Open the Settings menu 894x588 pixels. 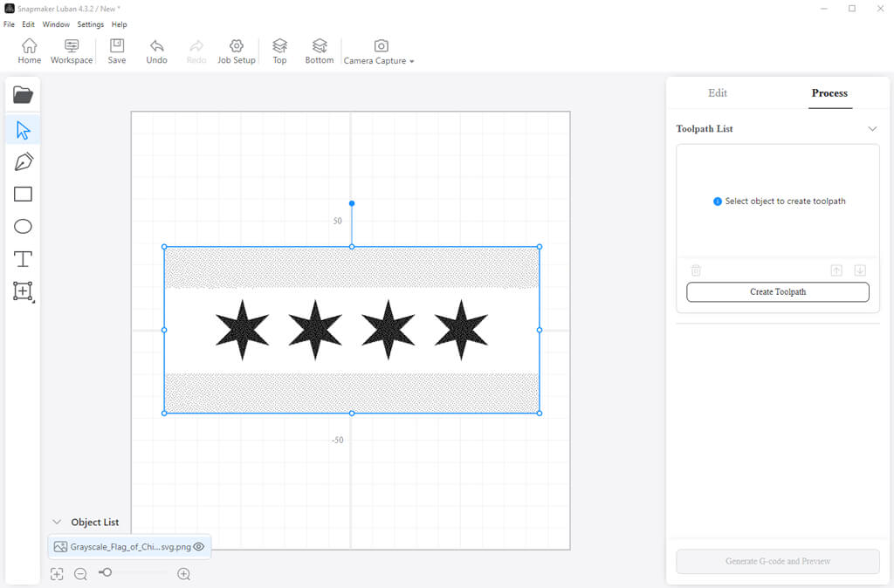click(x=90, y=24)
